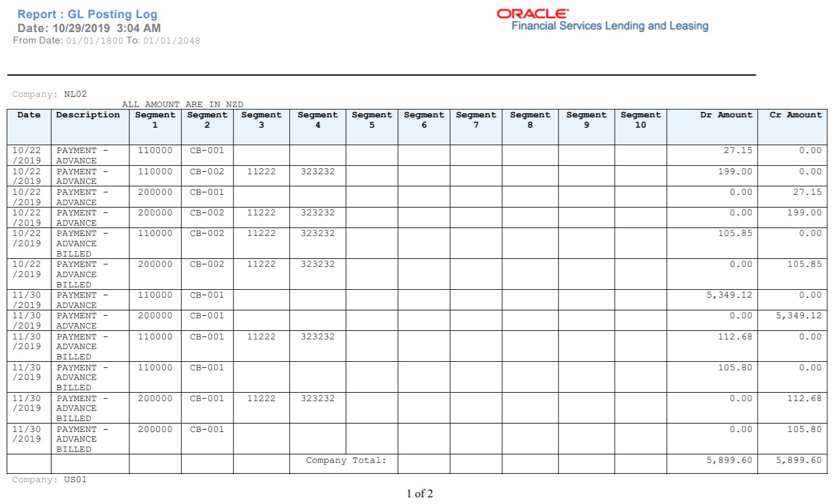This screenshot has height=504, width=837.
Task: Click the Company Total label
Action: tap(346, 460)
